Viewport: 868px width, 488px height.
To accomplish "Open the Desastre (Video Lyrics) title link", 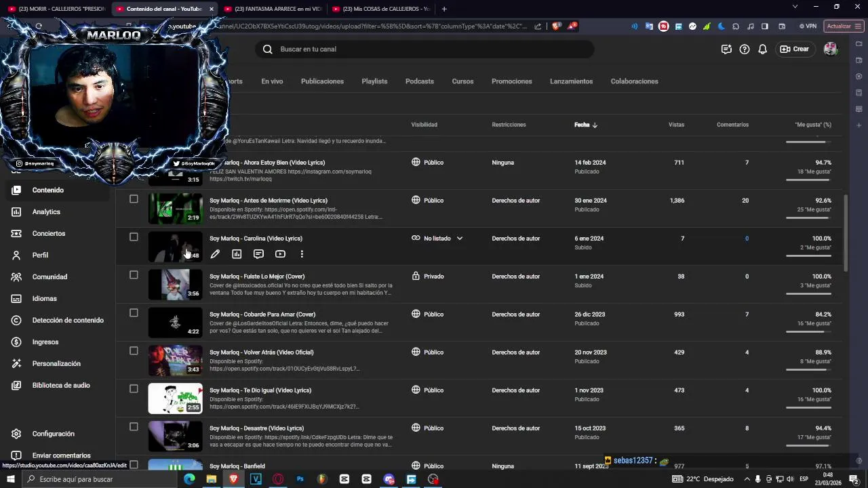I will (256, 428).
